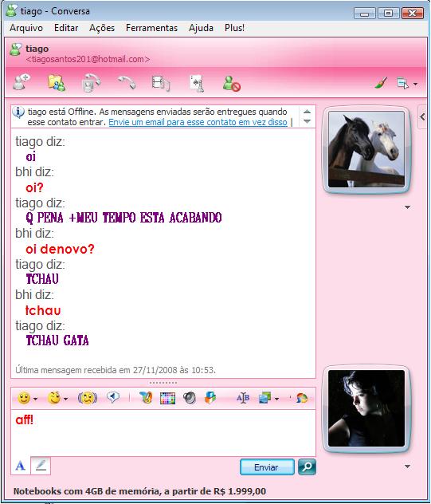Screen dimensions: 431x504
Task: Open the Arquivo menu
Action: 26,28
